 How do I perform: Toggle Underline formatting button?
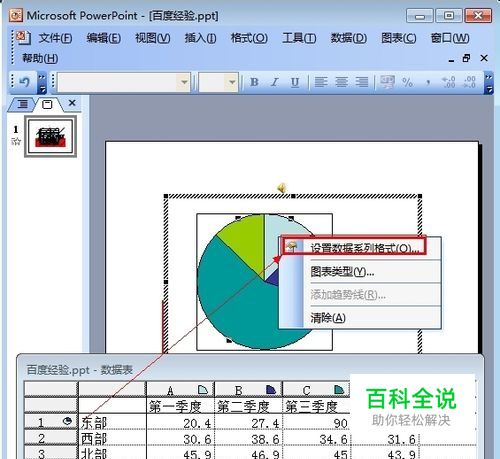pos(295,82)
